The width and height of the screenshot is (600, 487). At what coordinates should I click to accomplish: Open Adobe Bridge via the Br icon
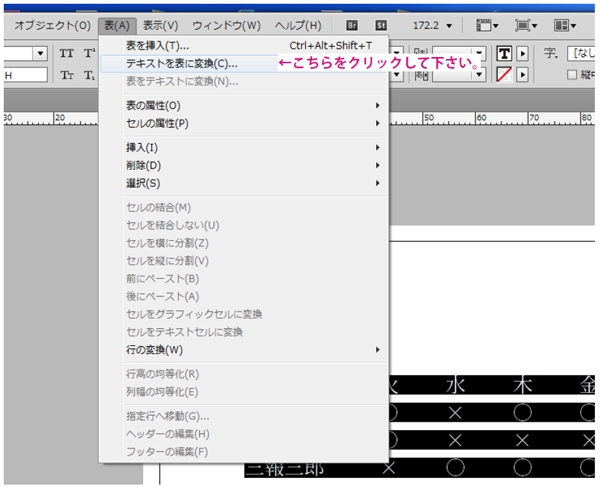(x=352, y=24)
